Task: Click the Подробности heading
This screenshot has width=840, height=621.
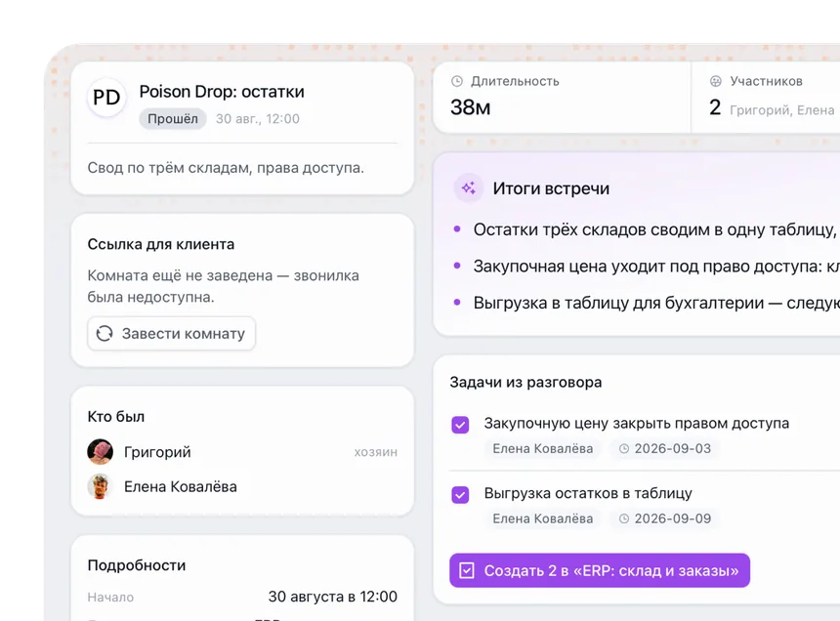Action: pos(137,565)
